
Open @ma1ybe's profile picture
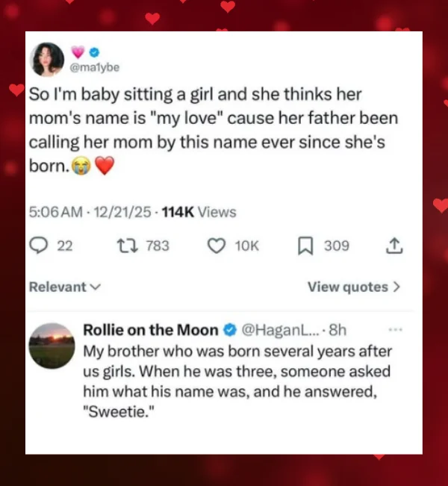point(48,60)
